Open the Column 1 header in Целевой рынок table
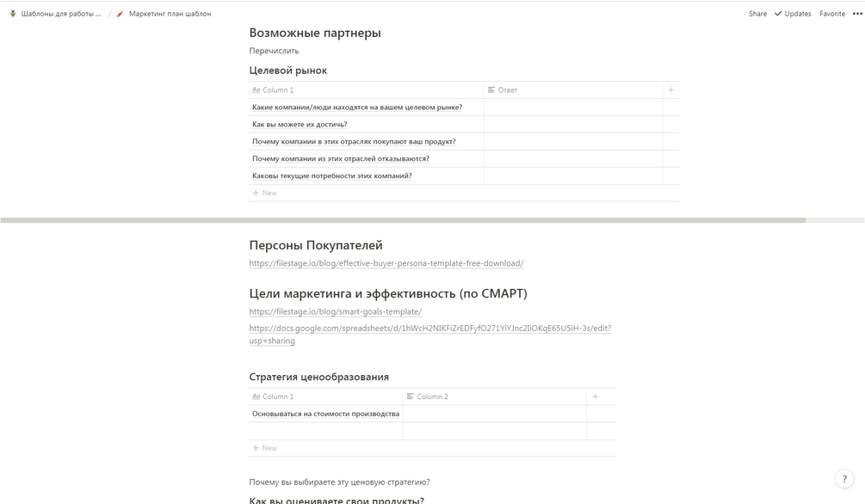The image size is (865, 504). [366, 90]
